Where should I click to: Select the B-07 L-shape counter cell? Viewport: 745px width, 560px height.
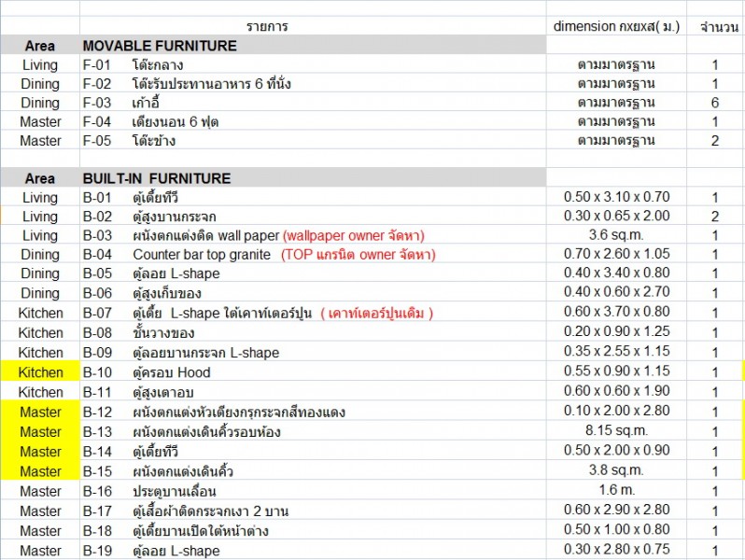point(313,313)
